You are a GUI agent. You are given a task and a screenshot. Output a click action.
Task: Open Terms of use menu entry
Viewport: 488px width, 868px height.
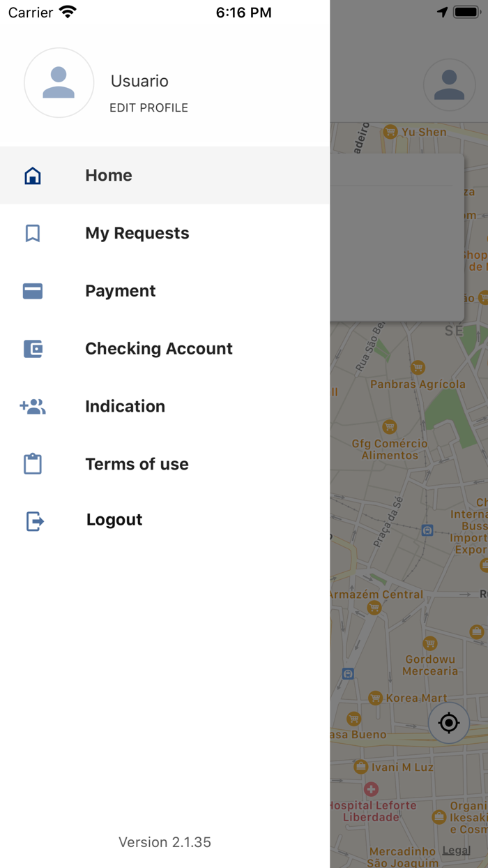[165, 464]
